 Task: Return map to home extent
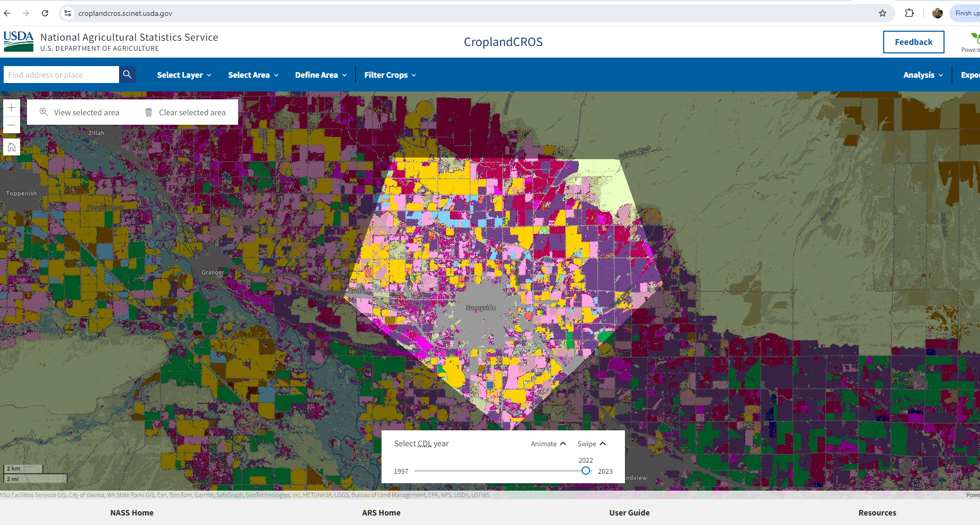pyautogui.click(x=12, y=147)
